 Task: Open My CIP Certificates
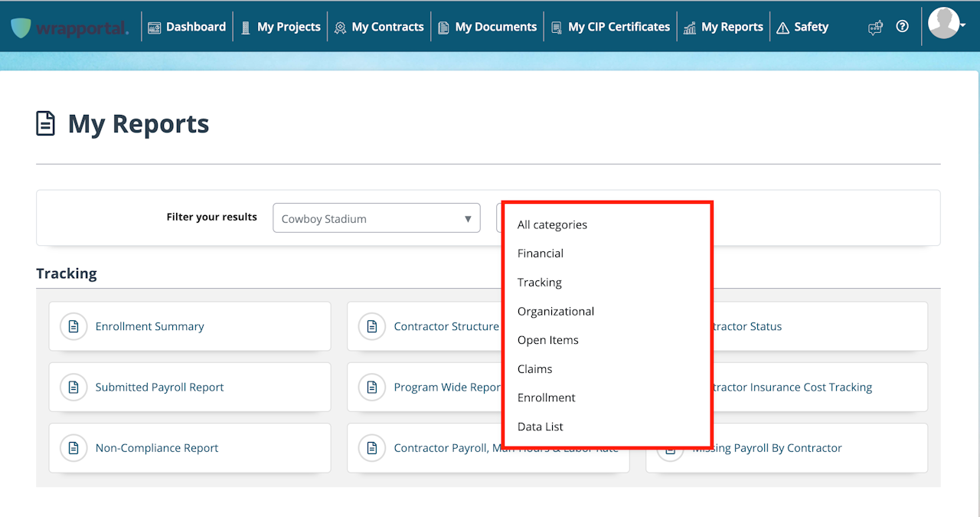pos(611,27)
